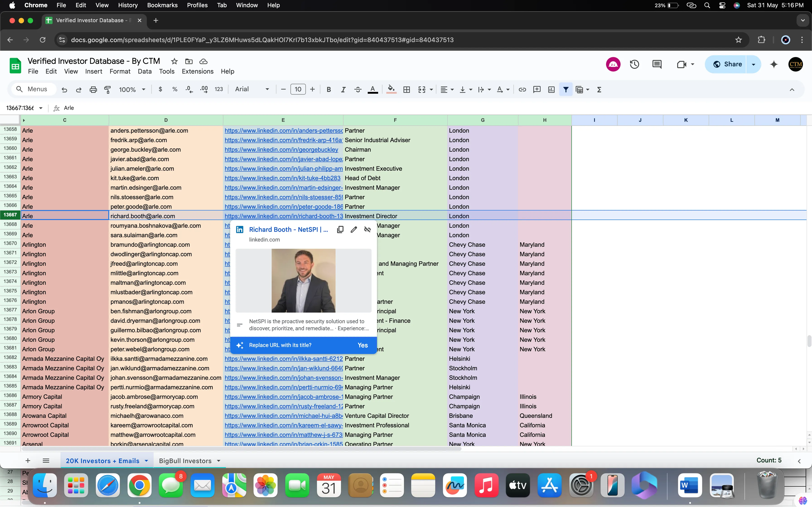Click the fill color paint bucket

point(391,90)
